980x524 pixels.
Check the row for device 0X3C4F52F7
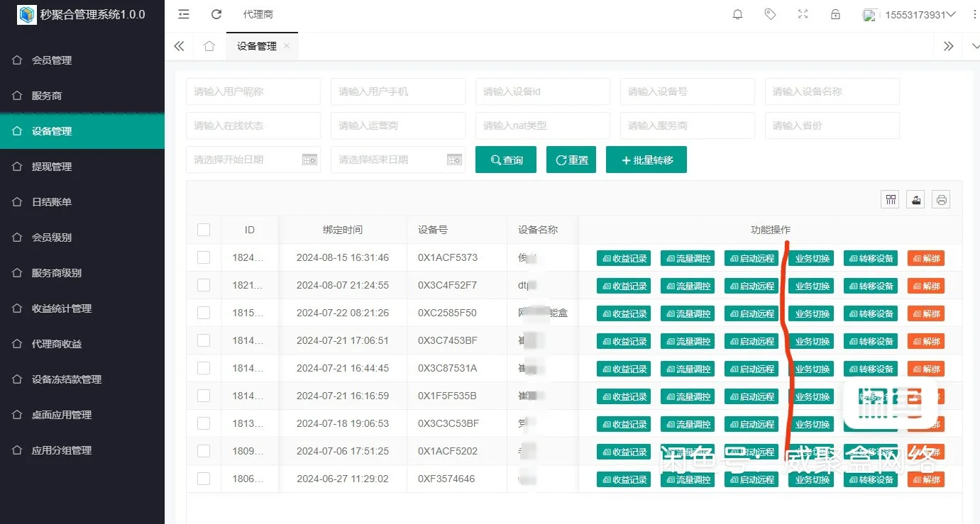click(204, 285)
